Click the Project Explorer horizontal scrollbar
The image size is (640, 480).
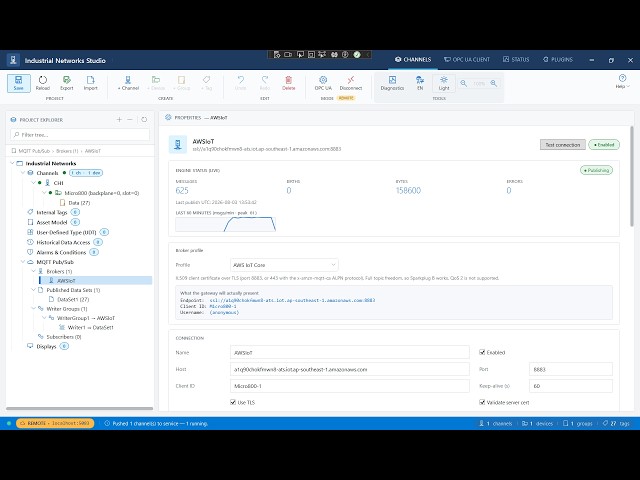click(80, 408)
